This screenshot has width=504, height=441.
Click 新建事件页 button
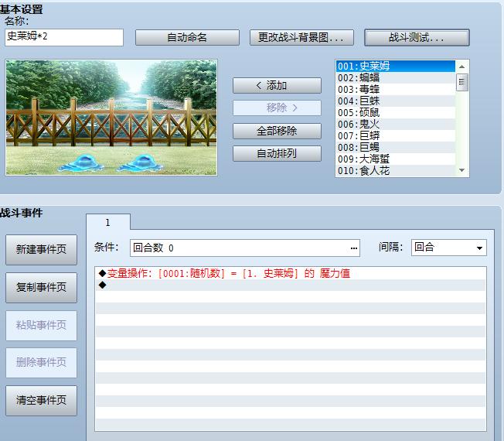(41, 249)
